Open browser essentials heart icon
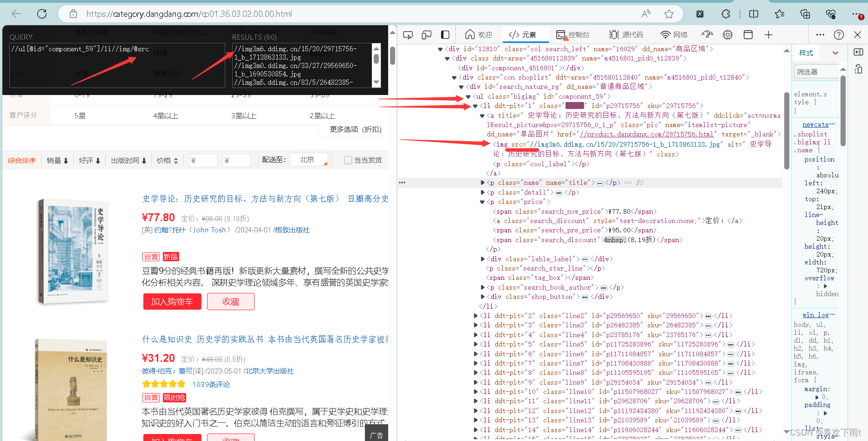 point(831,14)
